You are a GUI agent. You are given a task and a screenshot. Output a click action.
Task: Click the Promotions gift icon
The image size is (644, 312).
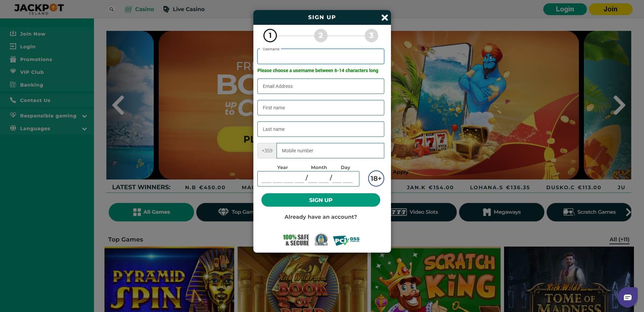[x=13, y=59]
